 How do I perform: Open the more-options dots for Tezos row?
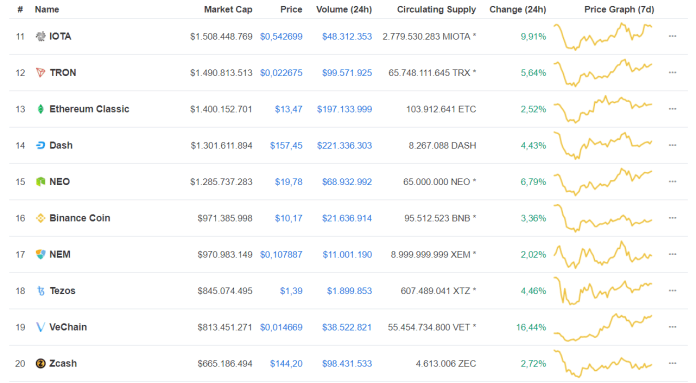pyautogui.click(x=672, y=291)
